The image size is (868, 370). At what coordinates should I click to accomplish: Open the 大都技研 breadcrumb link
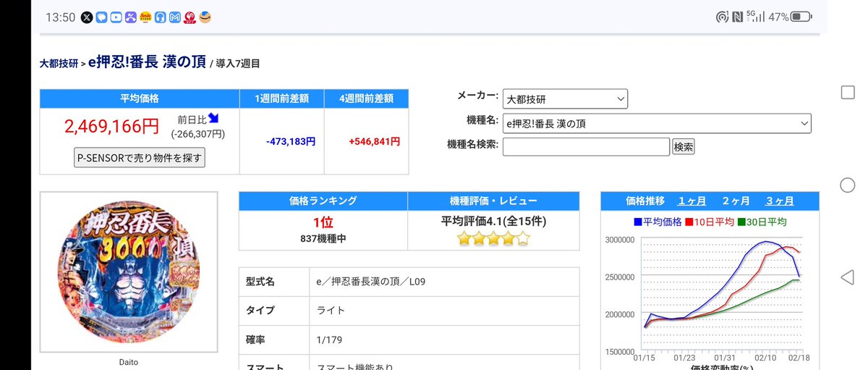[x=59, y=64]
